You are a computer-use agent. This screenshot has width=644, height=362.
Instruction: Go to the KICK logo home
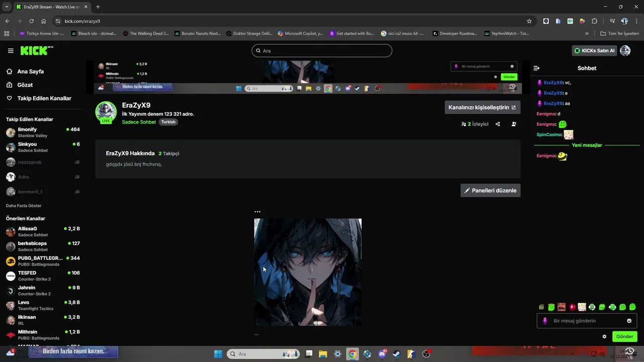[x=36, y=50]
